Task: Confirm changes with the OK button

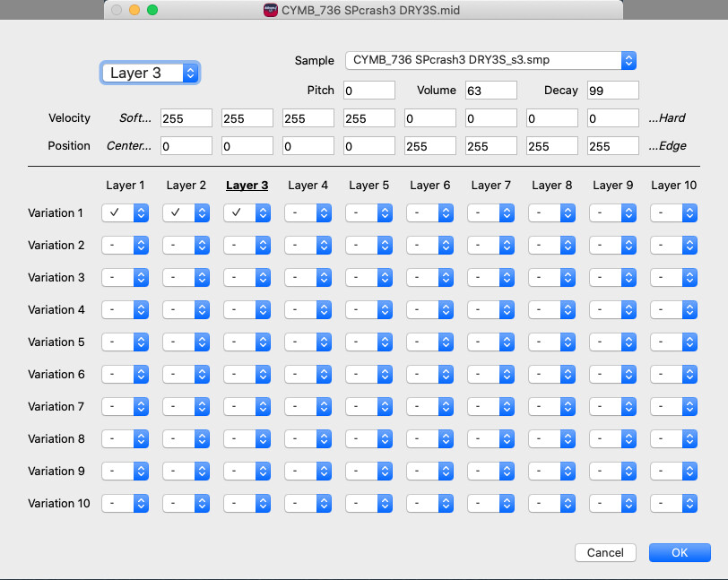Action: [680, 552]
